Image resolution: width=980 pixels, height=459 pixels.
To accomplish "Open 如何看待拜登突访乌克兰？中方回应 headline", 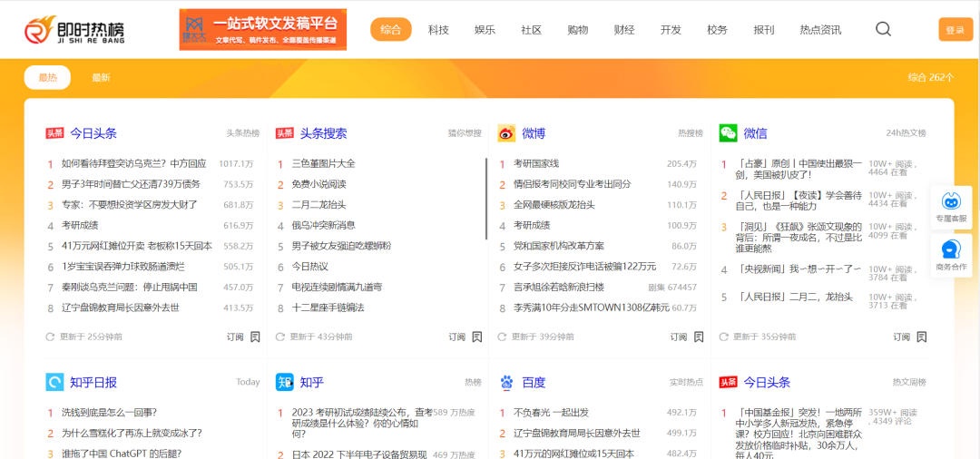I will (133, 163).
